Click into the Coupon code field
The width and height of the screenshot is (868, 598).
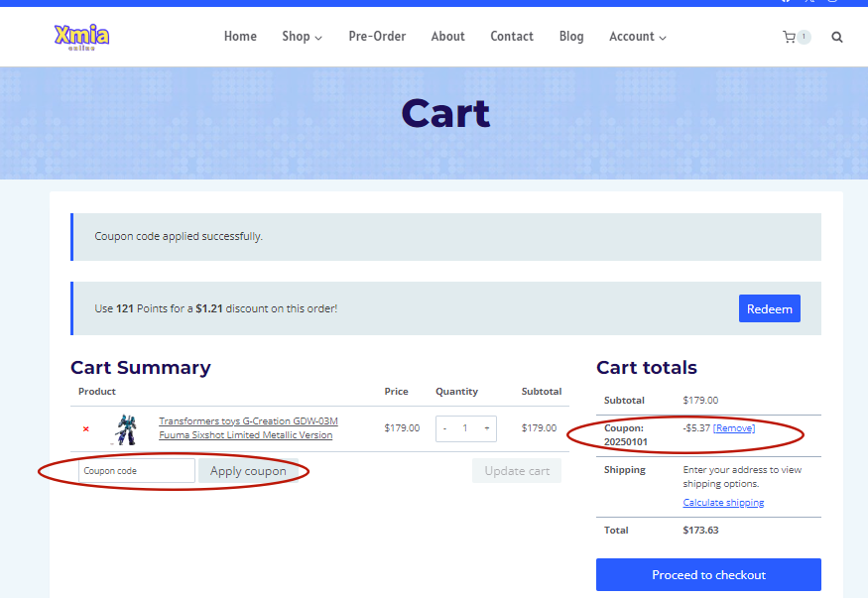(x=137, y=471)
